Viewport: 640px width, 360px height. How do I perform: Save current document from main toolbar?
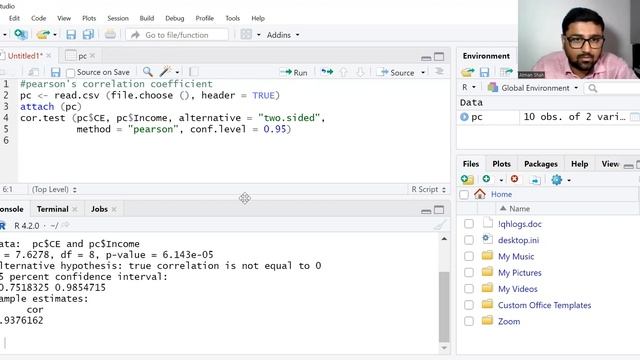[71, 35]
